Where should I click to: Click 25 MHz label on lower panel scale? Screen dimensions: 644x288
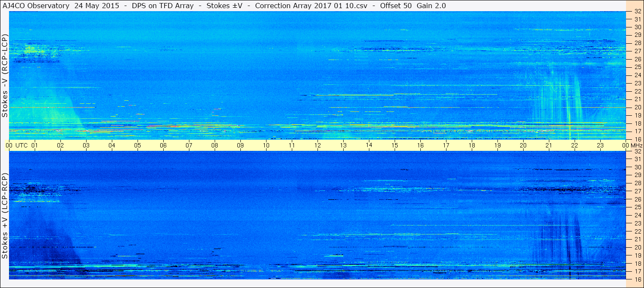point(637,207)
